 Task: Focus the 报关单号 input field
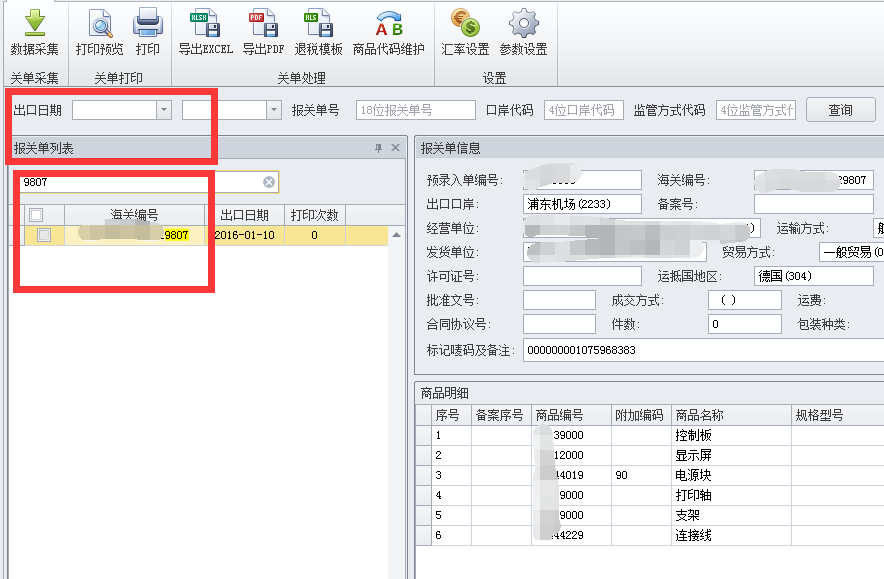(416, 110)
